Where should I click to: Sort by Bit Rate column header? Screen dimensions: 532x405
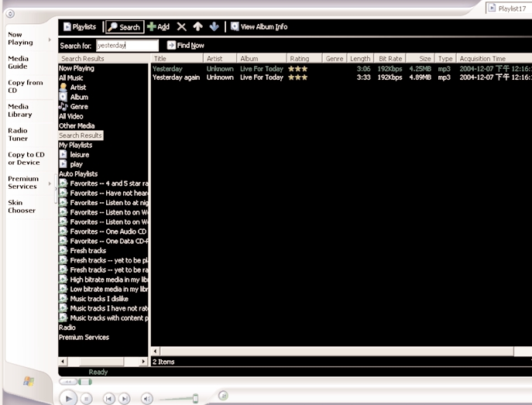coord(390,58)
